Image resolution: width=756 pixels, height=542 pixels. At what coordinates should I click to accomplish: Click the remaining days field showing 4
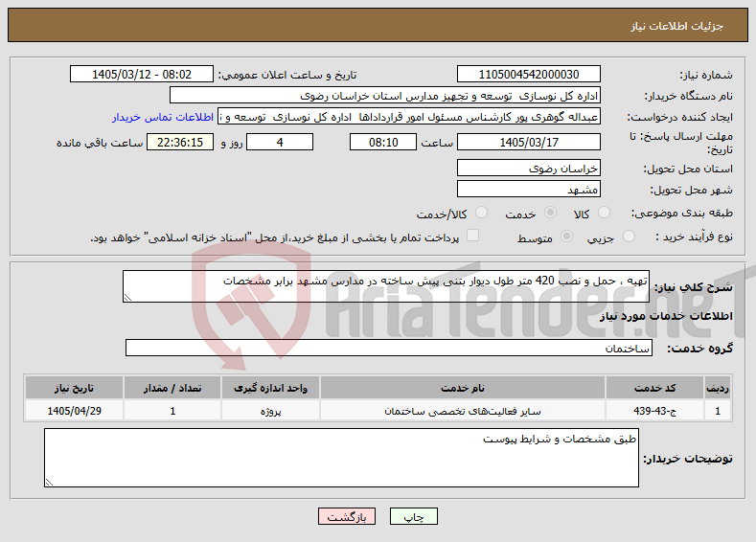click(x=280, y=142)
